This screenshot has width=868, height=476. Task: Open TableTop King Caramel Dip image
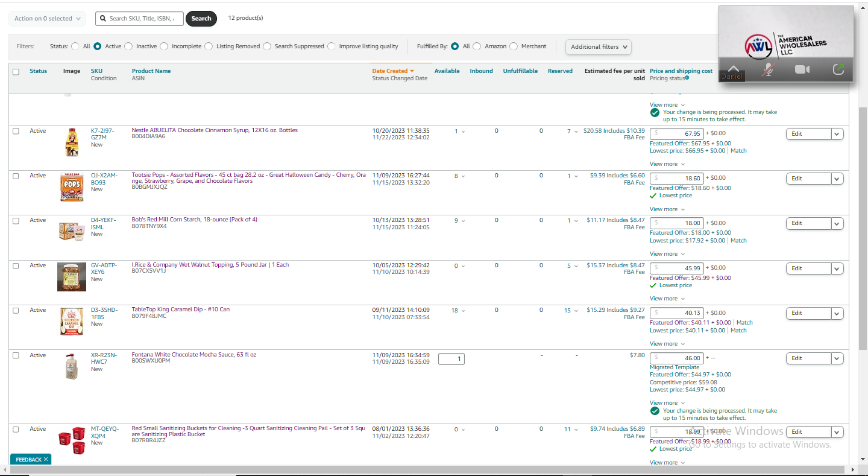pos(72,322)
